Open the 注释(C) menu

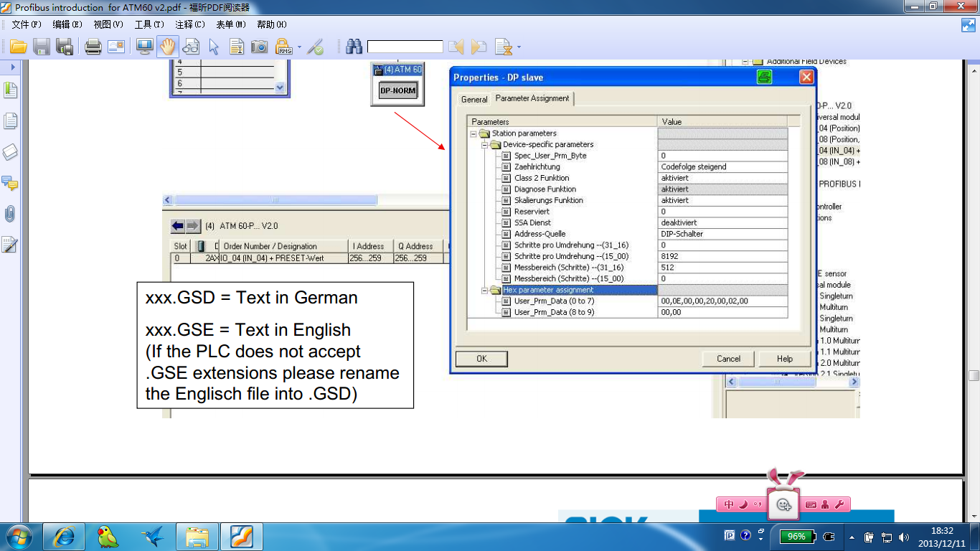pos(190,24)
